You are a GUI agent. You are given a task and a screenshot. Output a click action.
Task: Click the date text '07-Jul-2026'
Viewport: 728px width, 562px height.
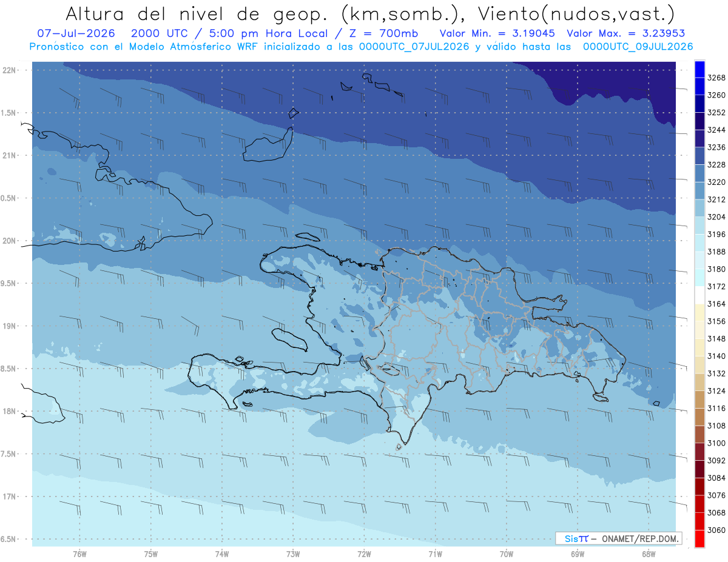click(76, 33)
